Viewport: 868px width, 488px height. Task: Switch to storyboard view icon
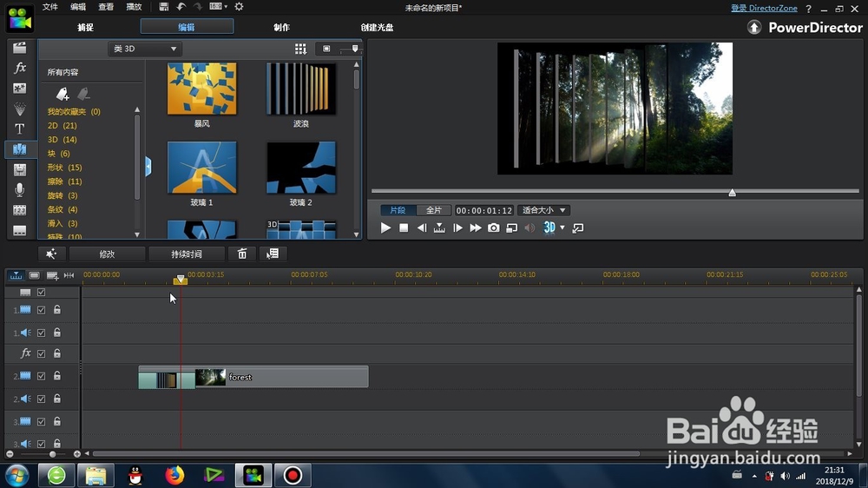[34, 275]
